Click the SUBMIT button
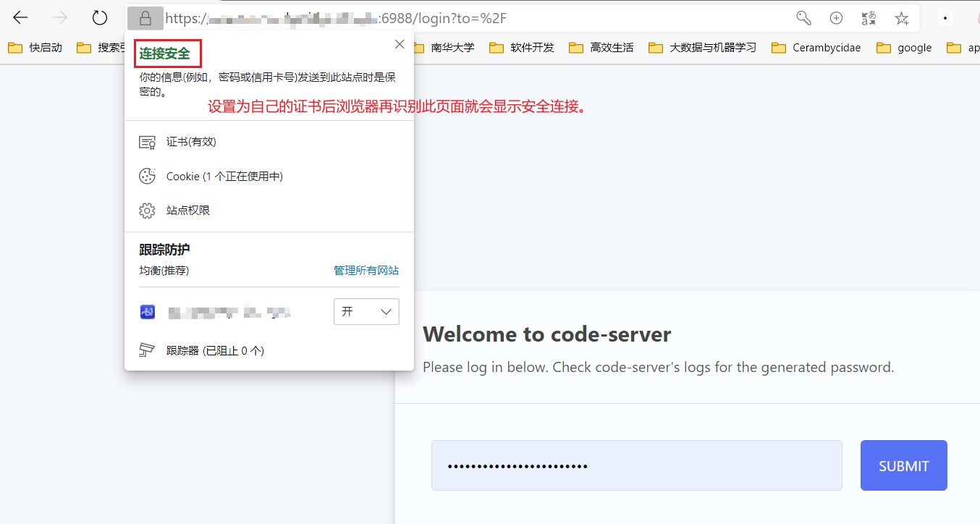980x524 pixels. coord(904,465)
